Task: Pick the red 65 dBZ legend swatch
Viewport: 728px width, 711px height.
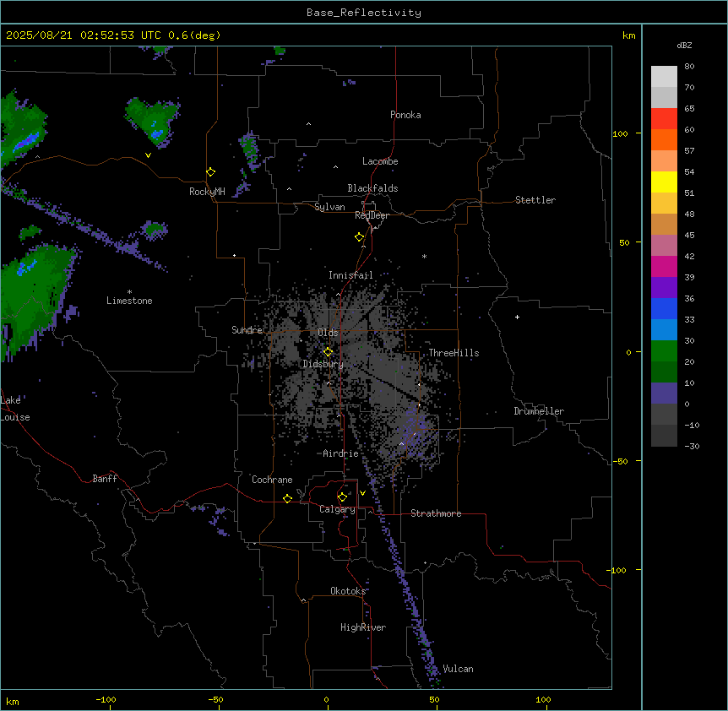Action: (664, 118)
